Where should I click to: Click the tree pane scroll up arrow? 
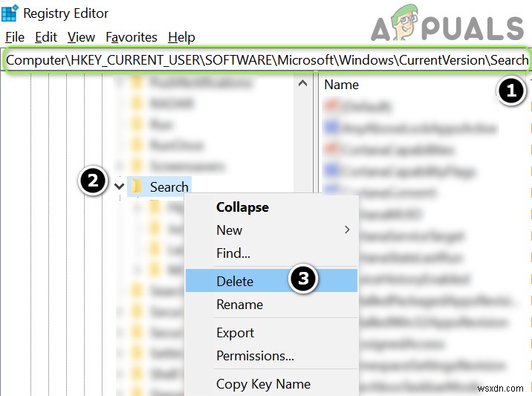coord(302,83)
